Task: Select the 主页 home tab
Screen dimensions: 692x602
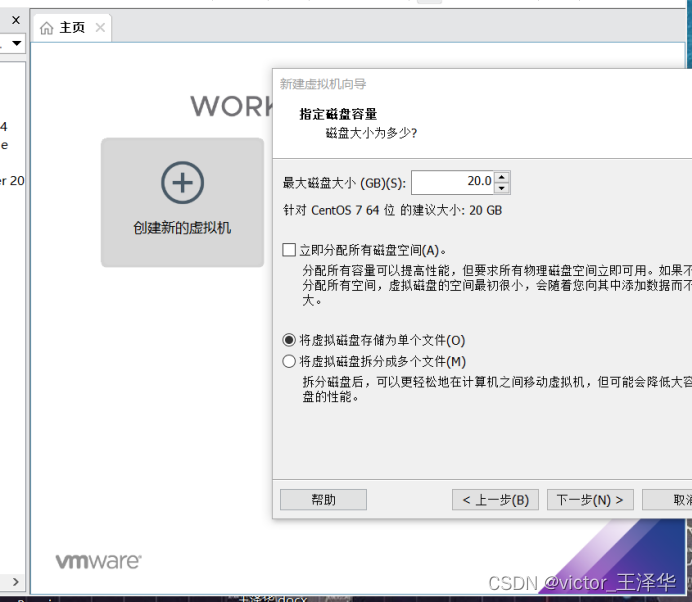Action: click(72, 28)
